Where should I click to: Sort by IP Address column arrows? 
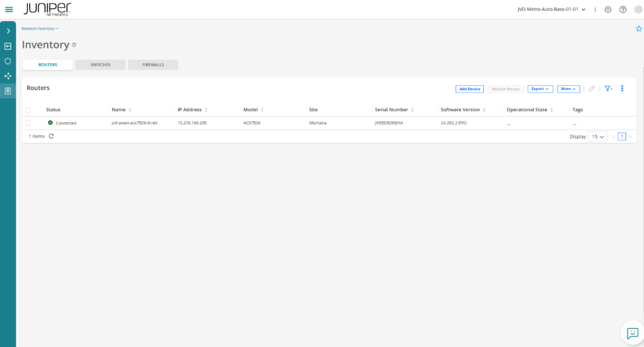point(206,110)
